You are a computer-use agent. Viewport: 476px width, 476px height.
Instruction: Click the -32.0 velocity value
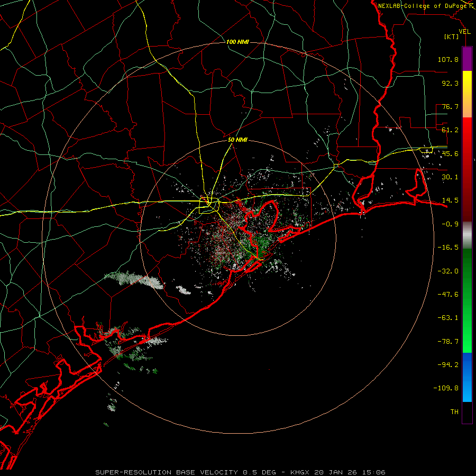448,271
